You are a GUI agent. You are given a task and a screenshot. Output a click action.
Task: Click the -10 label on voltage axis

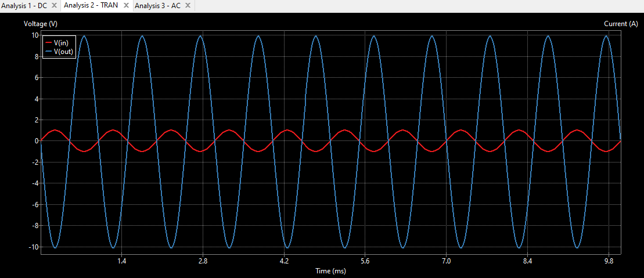[34, 247]
